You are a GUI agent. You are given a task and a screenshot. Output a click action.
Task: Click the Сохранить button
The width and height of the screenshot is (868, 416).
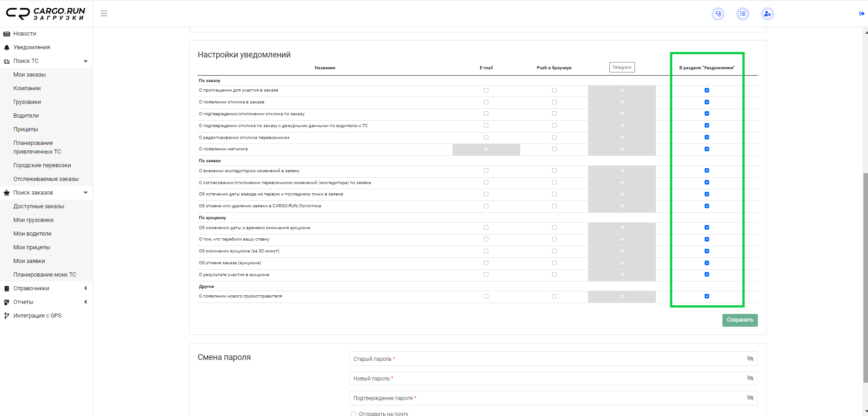click(x=740, y=320)
